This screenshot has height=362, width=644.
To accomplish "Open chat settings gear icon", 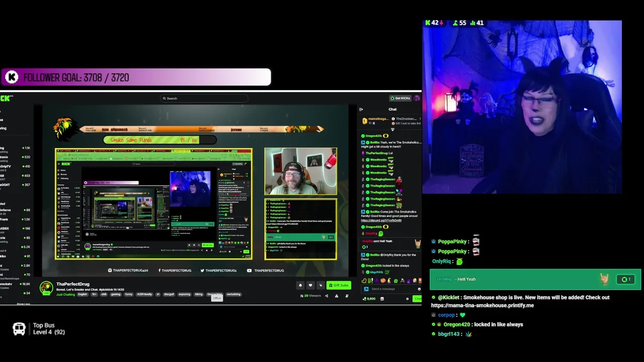I will pos(408,299).
